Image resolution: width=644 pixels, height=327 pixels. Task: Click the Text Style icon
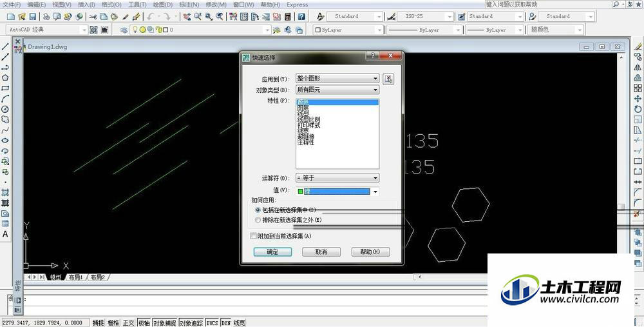pyautogui.click(x=321, y=17)
